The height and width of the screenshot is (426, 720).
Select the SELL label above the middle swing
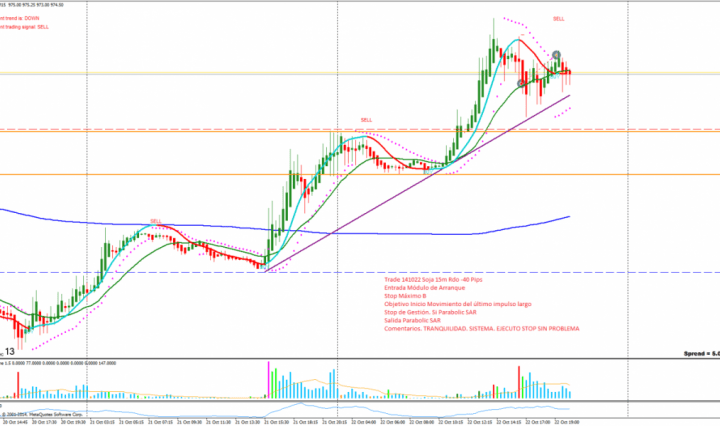(366, 119)
